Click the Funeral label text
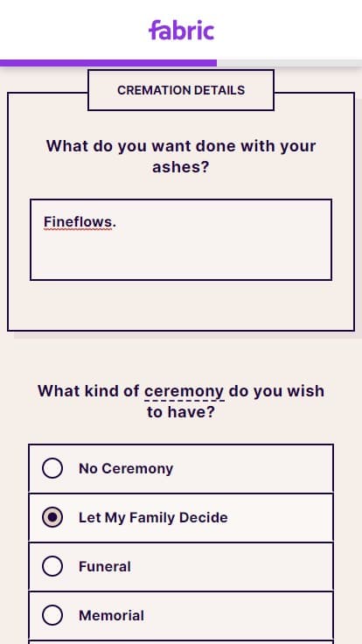 [x=105, y=567]
